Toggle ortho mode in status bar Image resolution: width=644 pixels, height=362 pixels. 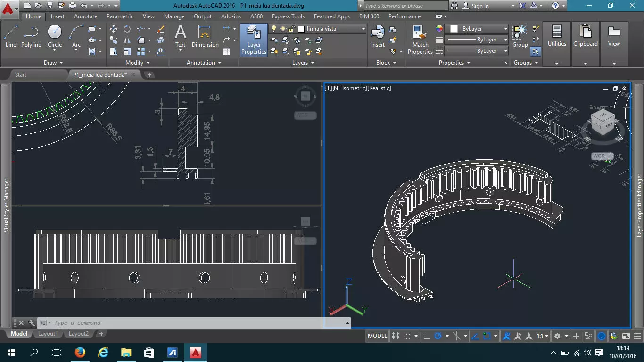[x=426, y=336]
